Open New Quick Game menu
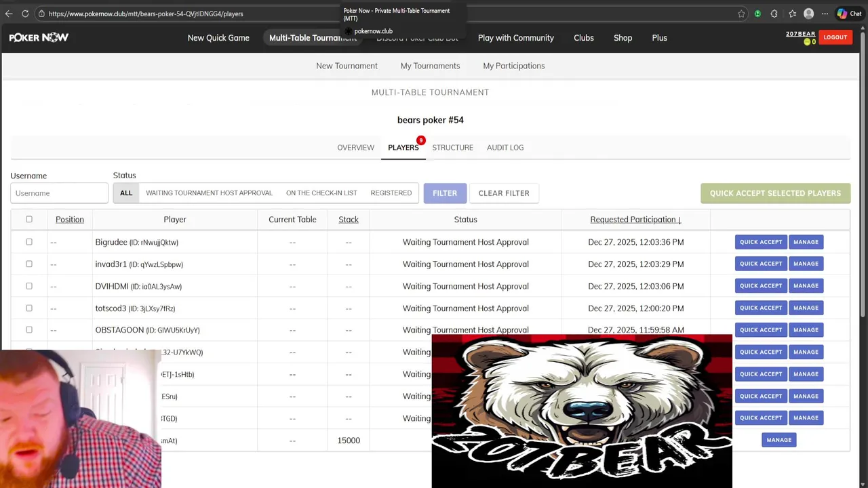 tap(218, 38)
